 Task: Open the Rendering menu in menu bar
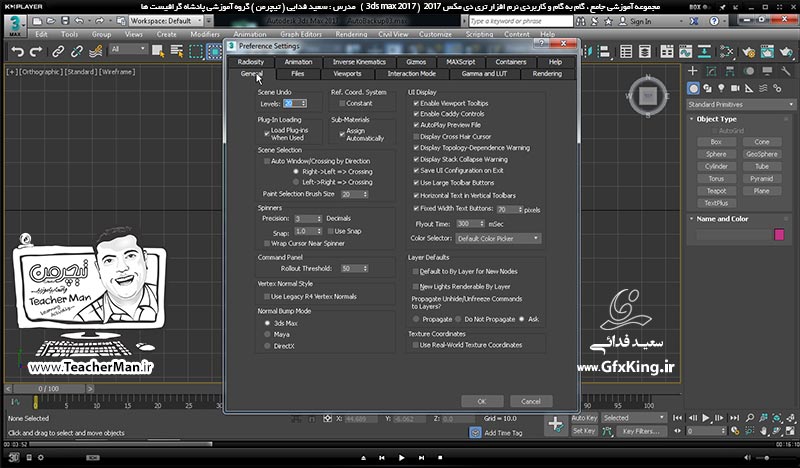point(351,34)
